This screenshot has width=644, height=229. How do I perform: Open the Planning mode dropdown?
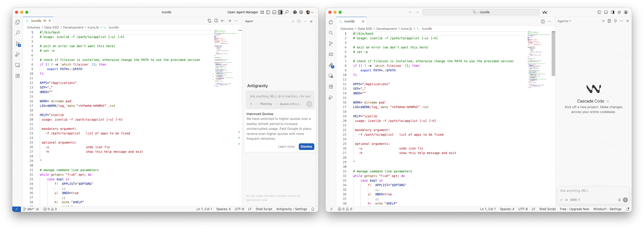point(264,104)
